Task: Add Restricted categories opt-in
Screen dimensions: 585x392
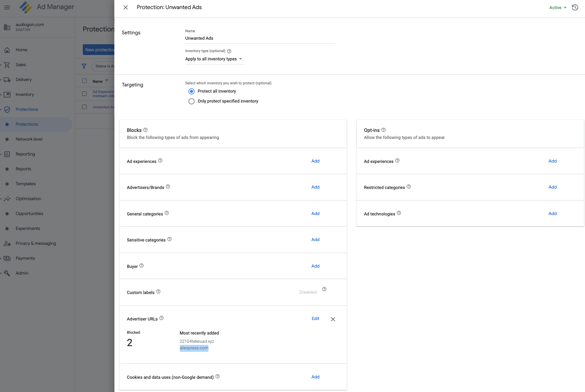Action: pos(553,187)
